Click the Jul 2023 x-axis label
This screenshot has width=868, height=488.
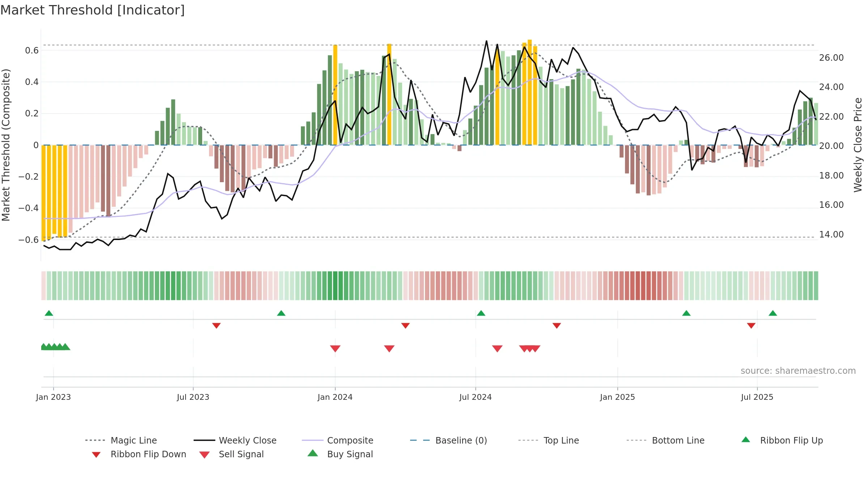(193, 397)
